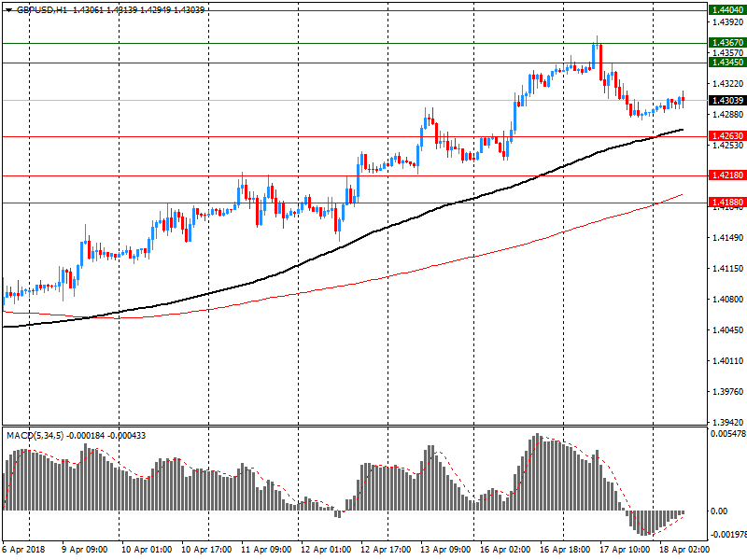Click the 6 Apr 2018 date label
Screen dimensions: 747x560
coord(23,549)
